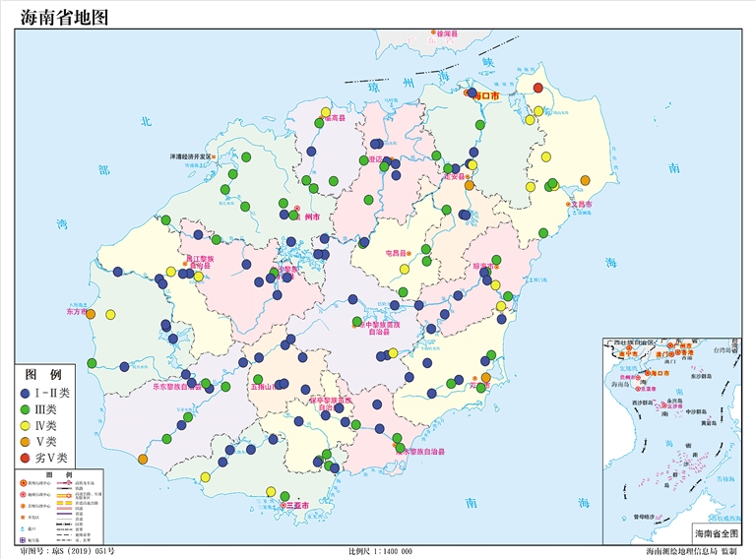The height and width of the screenshot is (559, 756).
Task: Click the 海口市 capital city symbol
Action: [x=469, y=93]
